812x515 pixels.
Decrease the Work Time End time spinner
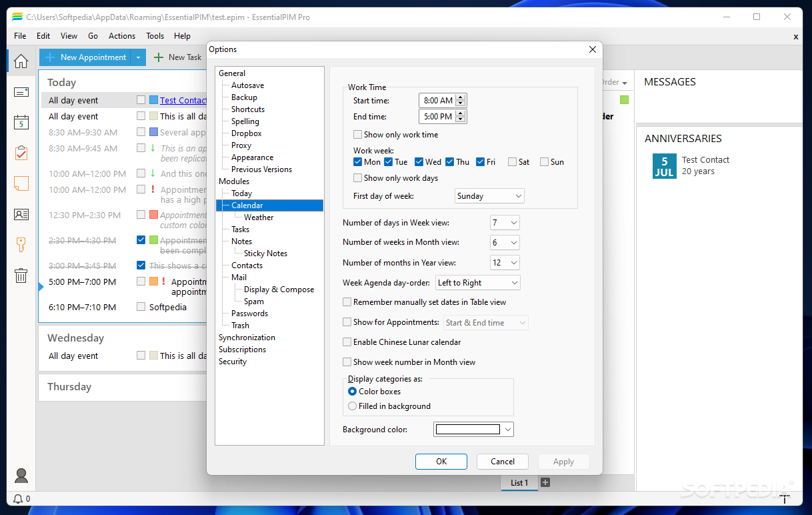(x=461, y=120)
